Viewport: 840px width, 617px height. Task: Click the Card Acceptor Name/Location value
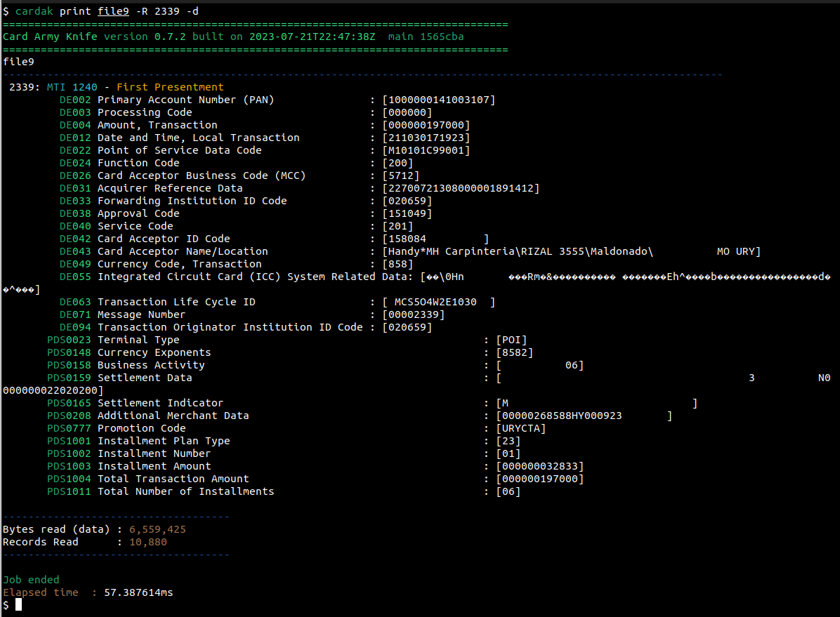click(572, 251)
